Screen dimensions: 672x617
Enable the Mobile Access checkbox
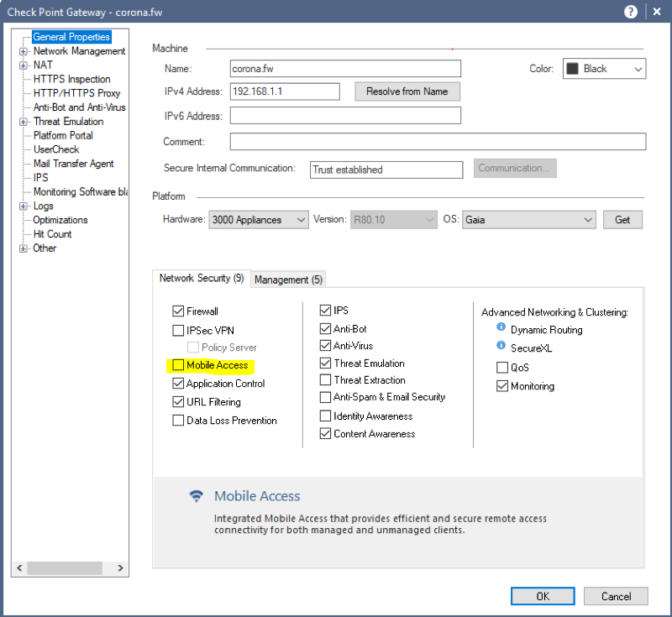click(178, 365)
